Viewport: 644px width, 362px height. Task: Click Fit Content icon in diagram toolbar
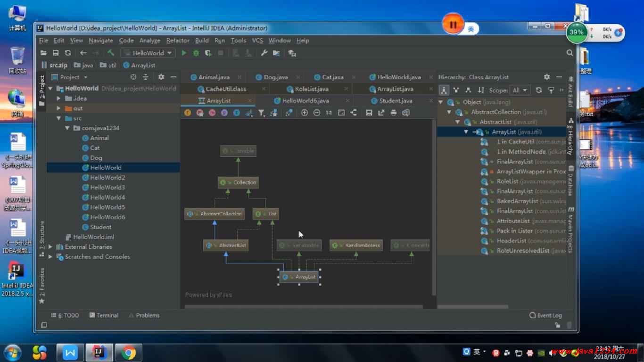[x=341, y=113]
